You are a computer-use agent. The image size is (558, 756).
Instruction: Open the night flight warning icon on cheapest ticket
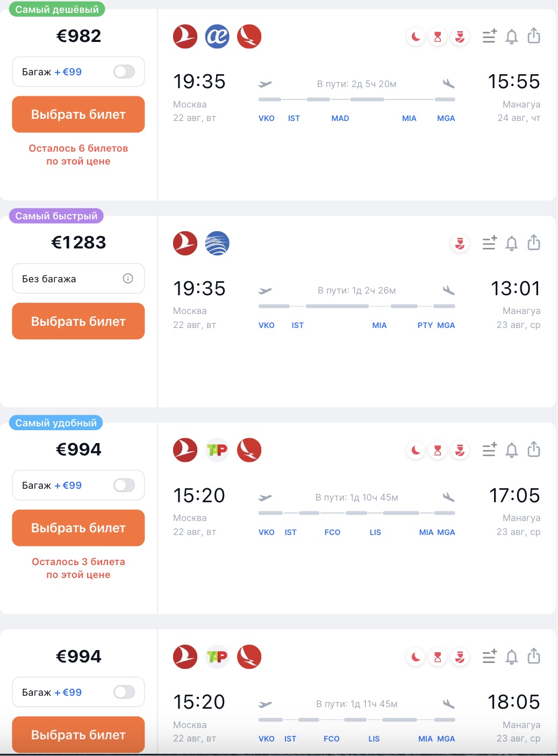tap(414, 37)
